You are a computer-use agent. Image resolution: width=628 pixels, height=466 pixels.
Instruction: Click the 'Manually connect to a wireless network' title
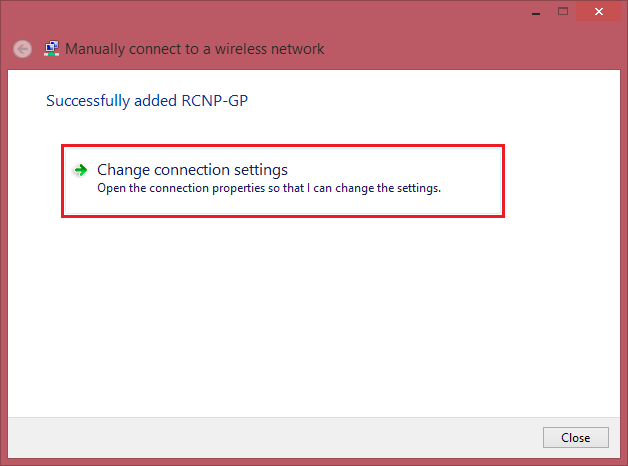(x=195, y=49)
